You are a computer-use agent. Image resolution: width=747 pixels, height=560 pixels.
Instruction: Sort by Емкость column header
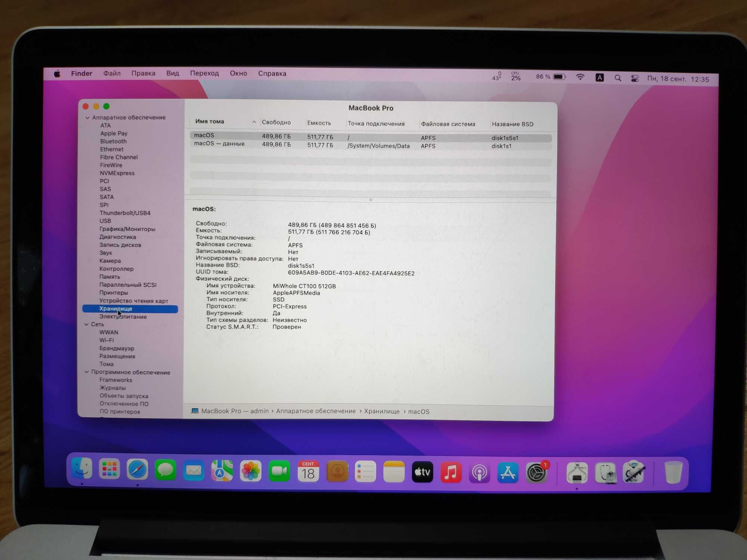[319, 123]
